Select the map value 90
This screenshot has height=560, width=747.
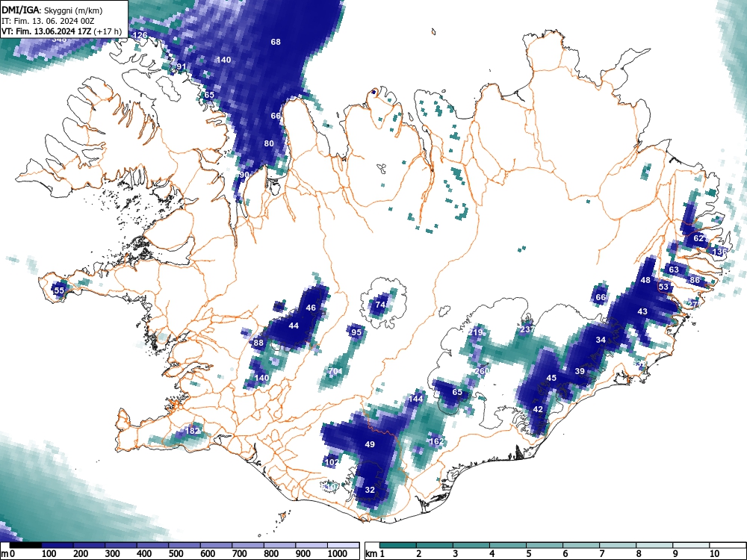point(244,175)
